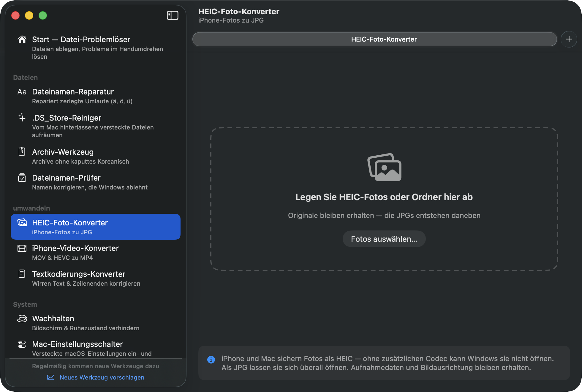Open the Dateinamen-Reparatur tool
The image size is (582, 392).
click(96, 96)
